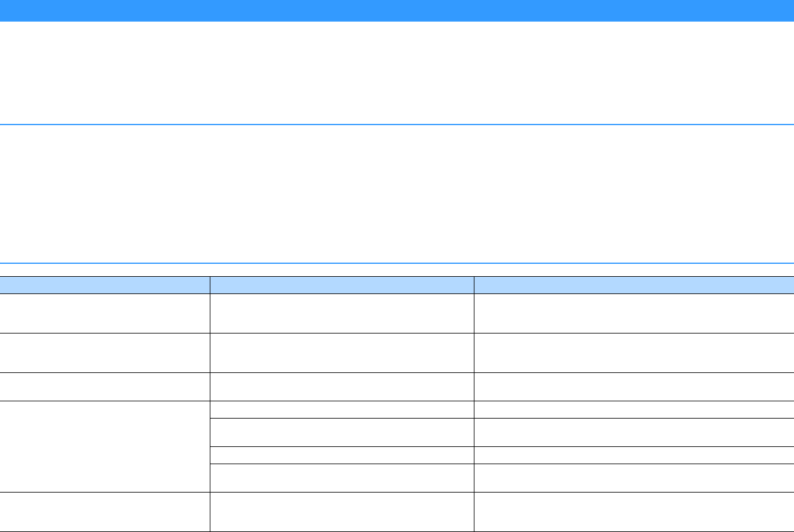Select the third column's light-blue header cell

point(634,285)
